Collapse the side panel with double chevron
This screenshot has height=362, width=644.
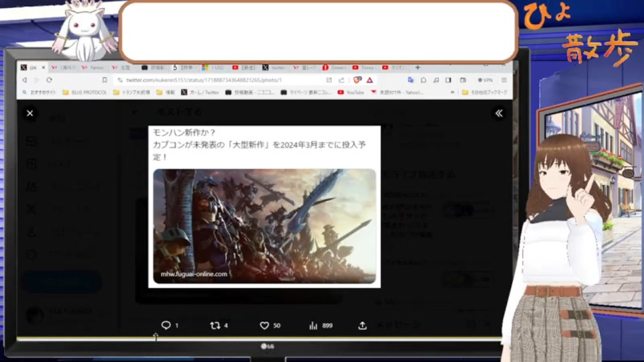point(498,113)
